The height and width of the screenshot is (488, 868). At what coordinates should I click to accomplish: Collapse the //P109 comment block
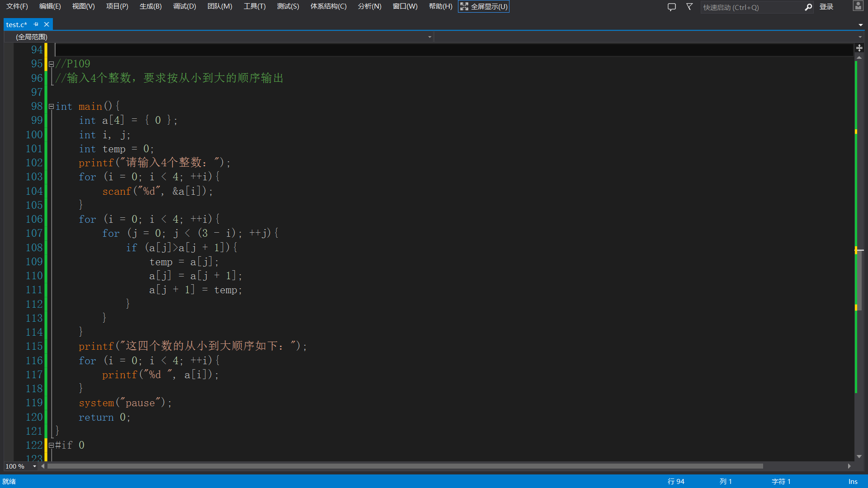51,64
